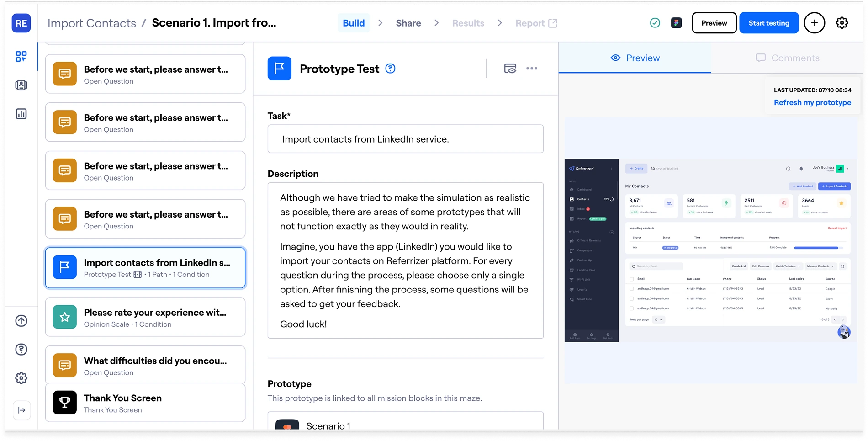
Task: Tick the first contact row checkbox in preview
Action: point(631,289)
